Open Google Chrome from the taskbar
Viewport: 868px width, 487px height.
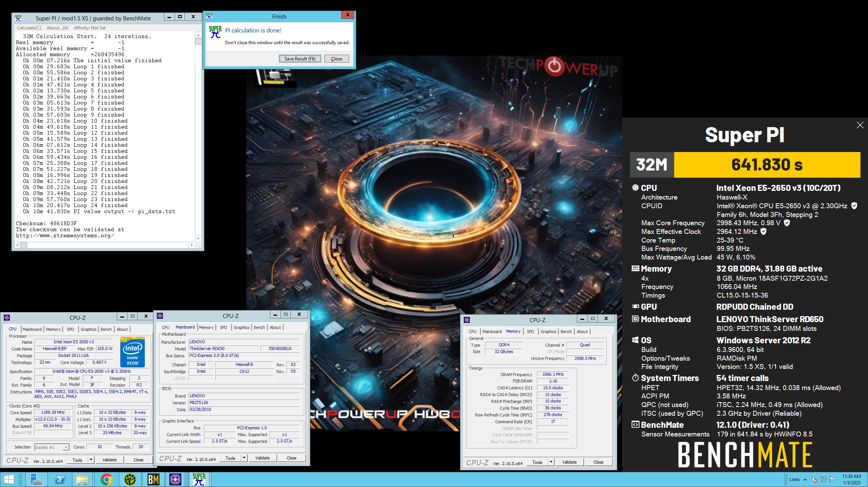click(x=107, y=479)
